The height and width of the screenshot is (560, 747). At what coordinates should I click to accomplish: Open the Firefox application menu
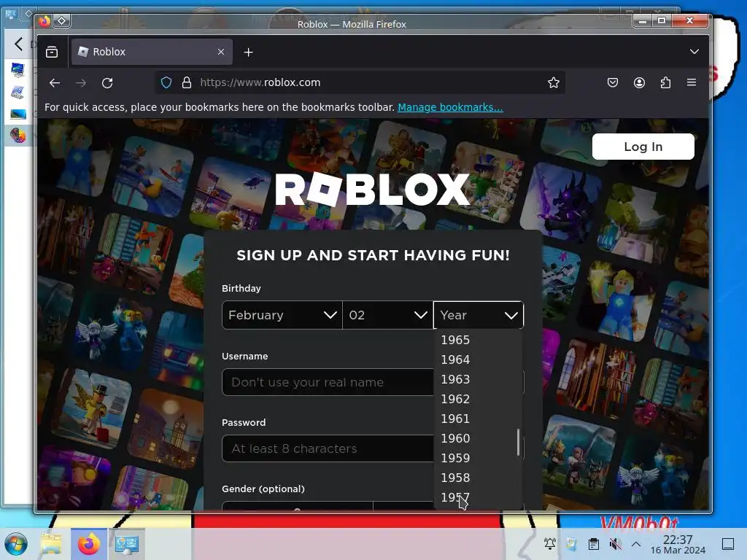pyautogui.click(x=692, y=82)
